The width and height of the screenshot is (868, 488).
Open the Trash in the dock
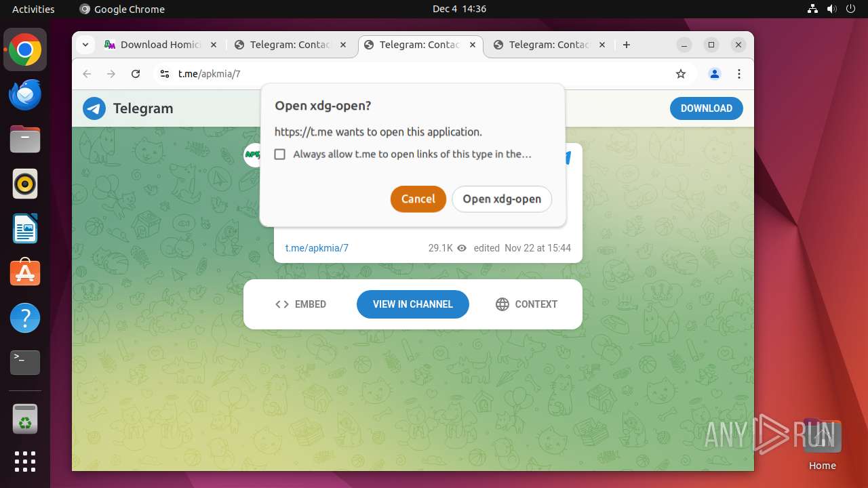click(x=25, y=419)
